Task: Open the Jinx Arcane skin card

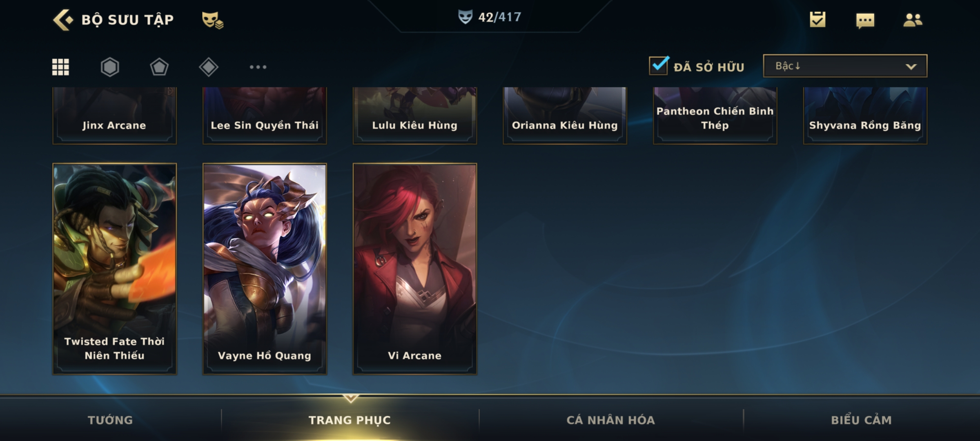Action: (114, 116)
